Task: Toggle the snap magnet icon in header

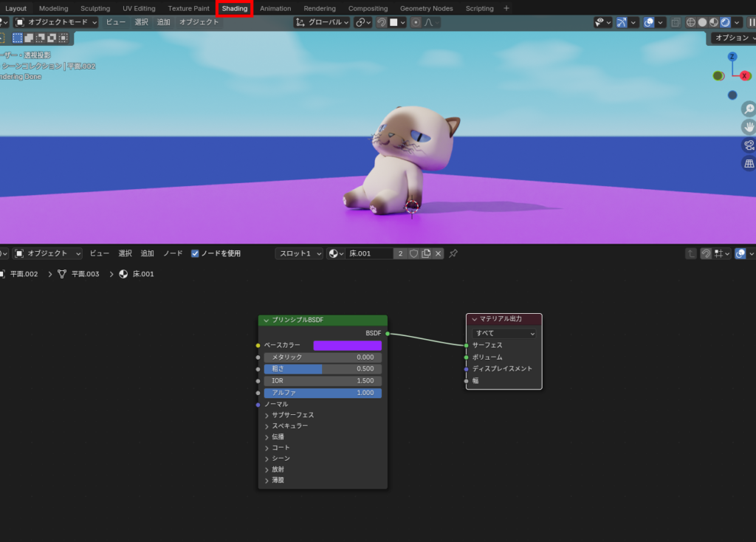Action: pos(382,22)
